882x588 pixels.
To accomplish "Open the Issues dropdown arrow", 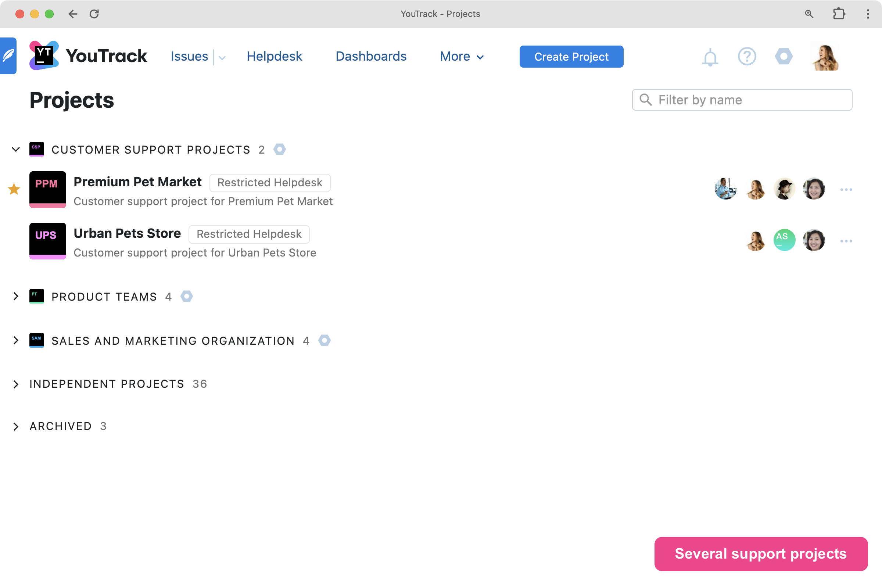I will (x=222, y=57).
